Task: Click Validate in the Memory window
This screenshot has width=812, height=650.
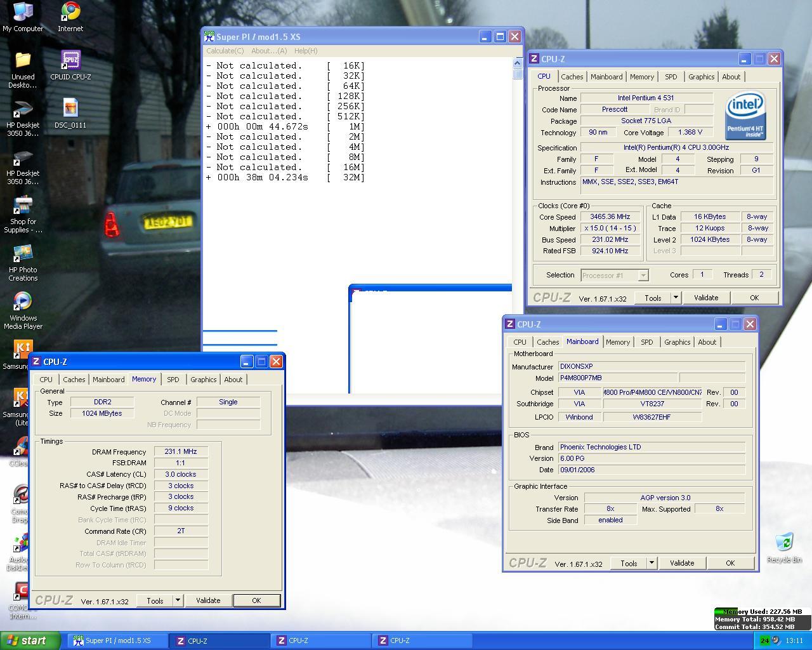Action: coord(208,600)
